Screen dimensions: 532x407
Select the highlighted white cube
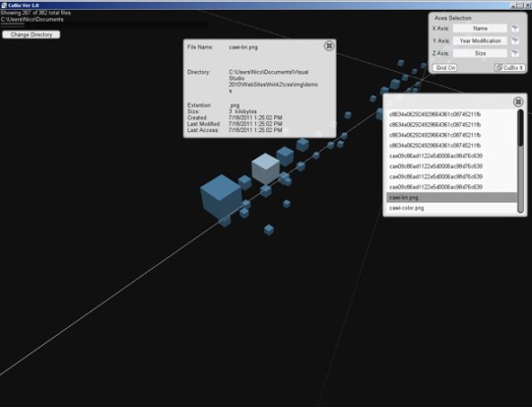tap(265, 169)
